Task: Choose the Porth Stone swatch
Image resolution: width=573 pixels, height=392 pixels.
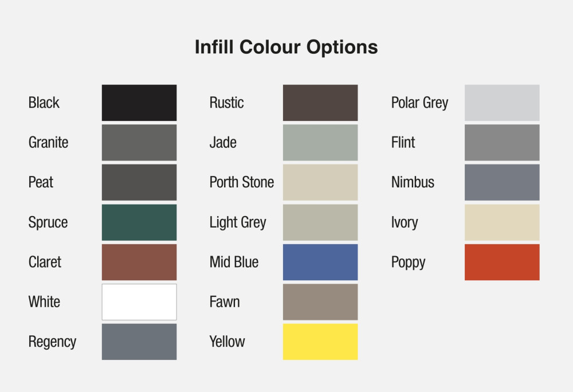Action: click(x=320, y=182)
